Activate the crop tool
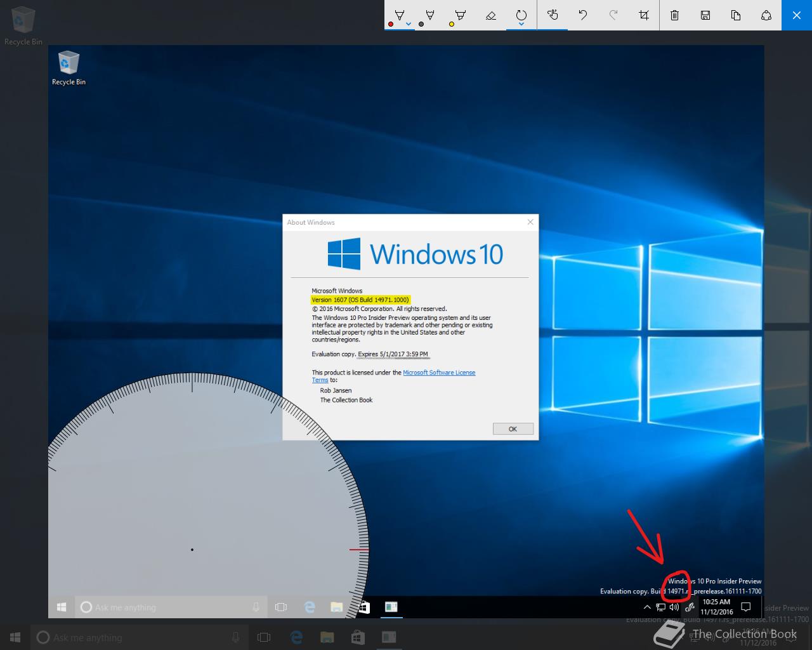 pyautogui.click(x=644, y=15)
